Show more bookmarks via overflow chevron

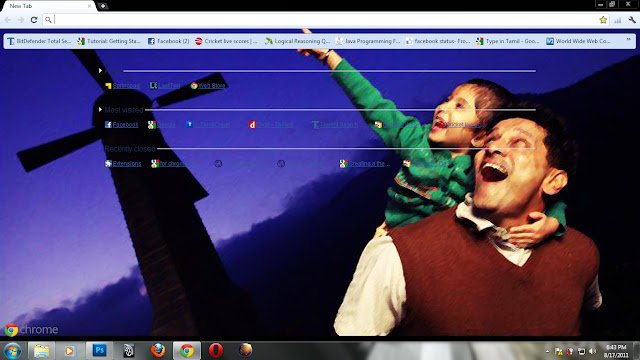point(628,40)
